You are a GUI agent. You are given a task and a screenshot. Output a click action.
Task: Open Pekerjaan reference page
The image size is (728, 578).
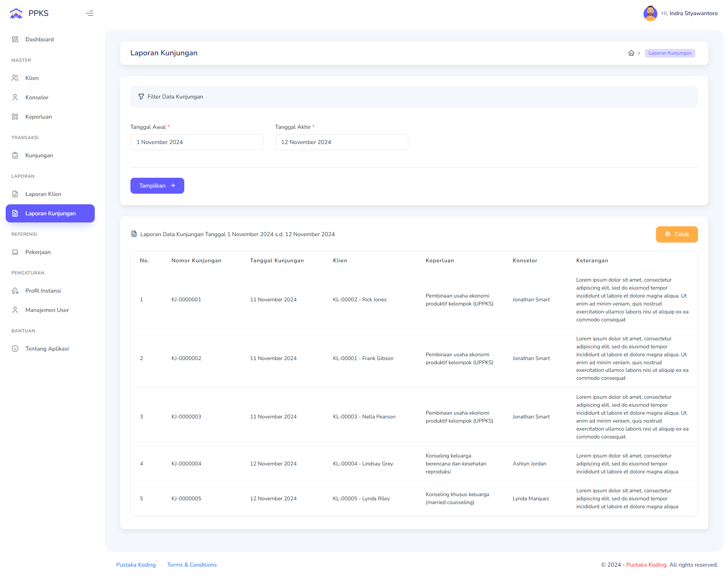coord(50,252)
